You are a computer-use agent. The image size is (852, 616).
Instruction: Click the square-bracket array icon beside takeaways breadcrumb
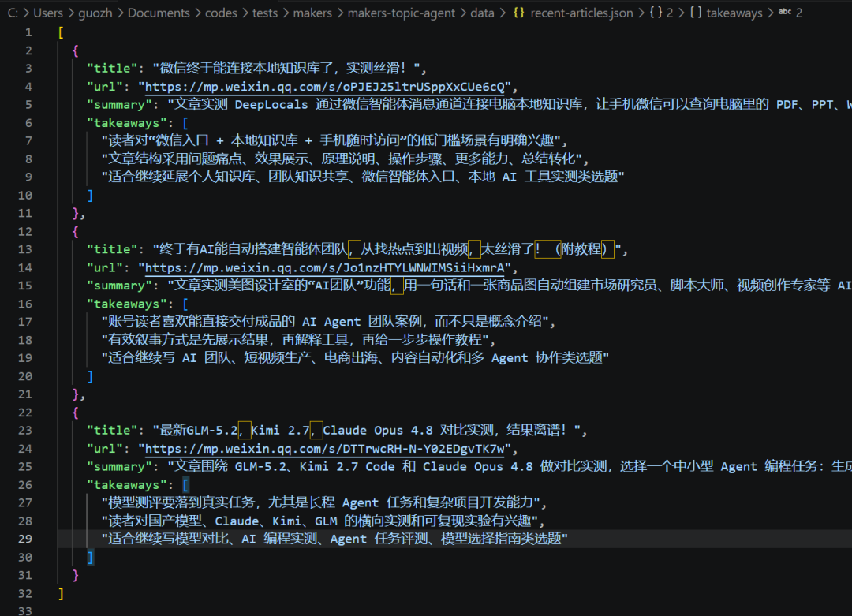pos(696,13)
